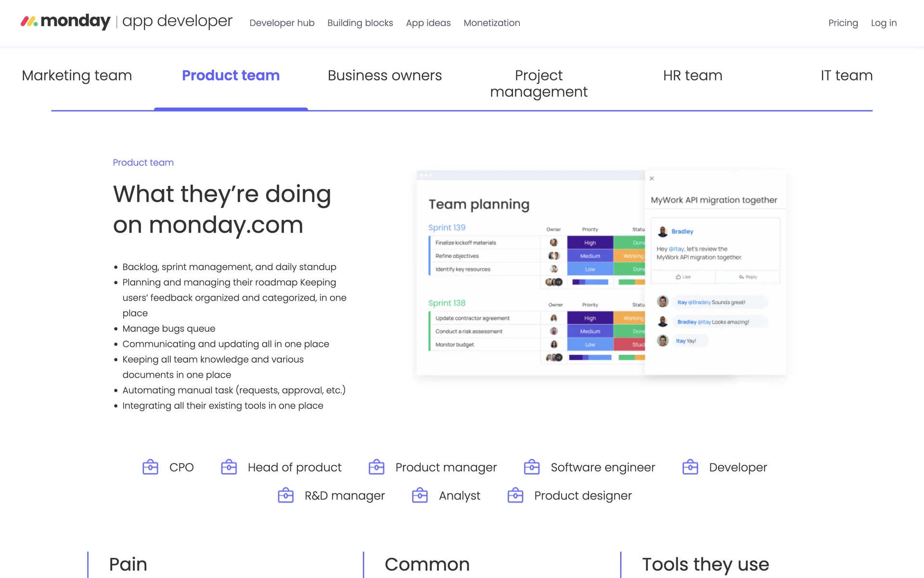Viewport: 924px width, 578px height.
Task: Switch to the HR team tab
Action: [693, 76]
